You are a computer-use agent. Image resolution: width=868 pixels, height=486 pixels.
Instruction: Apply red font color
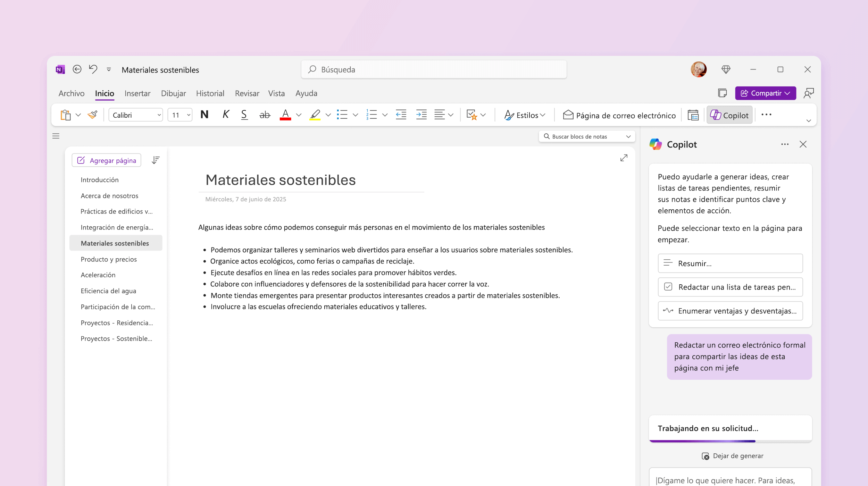[x=285, y=115]
